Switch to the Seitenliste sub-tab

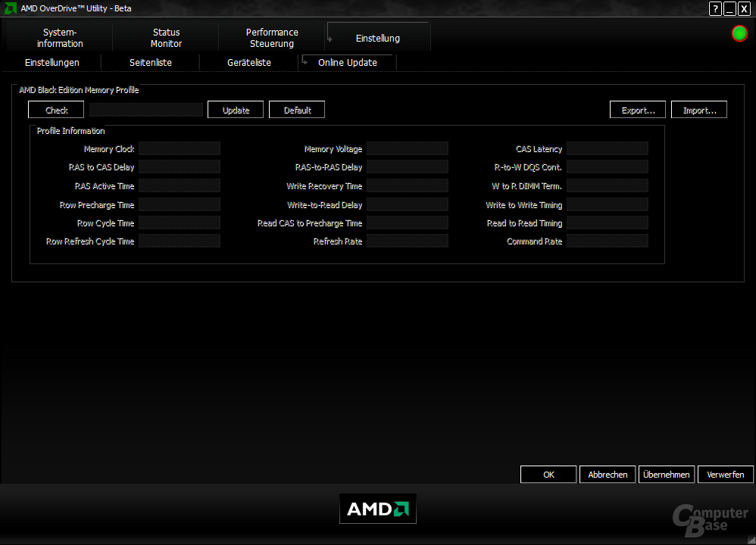point(151,62)
